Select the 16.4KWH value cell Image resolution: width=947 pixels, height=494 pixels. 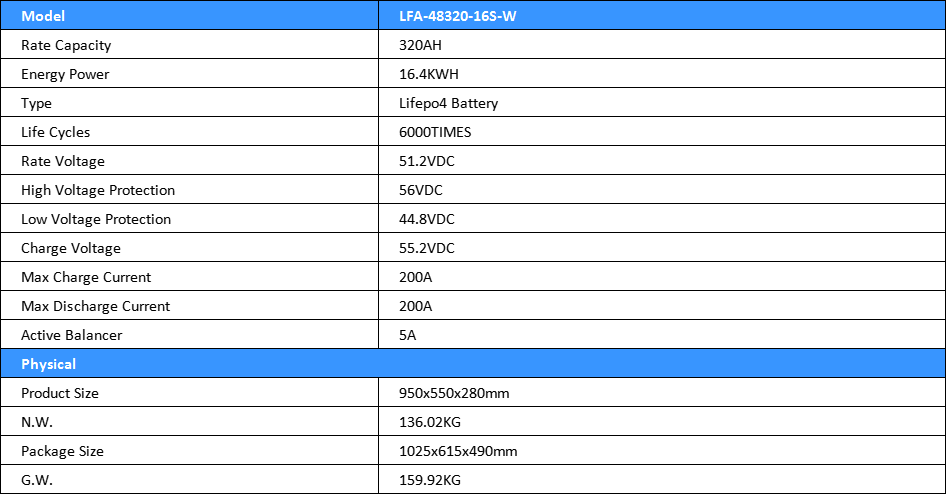428,74
